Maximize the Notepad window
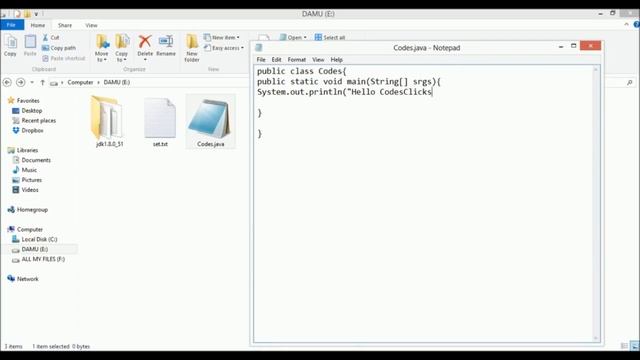Image resolution: width=640 pixels, height=360 pixels. [573, 46]
